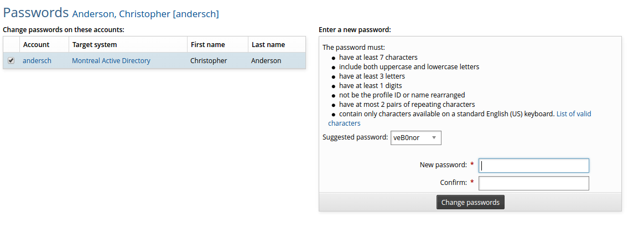Click the Last name column header

(x=268, y=45)
